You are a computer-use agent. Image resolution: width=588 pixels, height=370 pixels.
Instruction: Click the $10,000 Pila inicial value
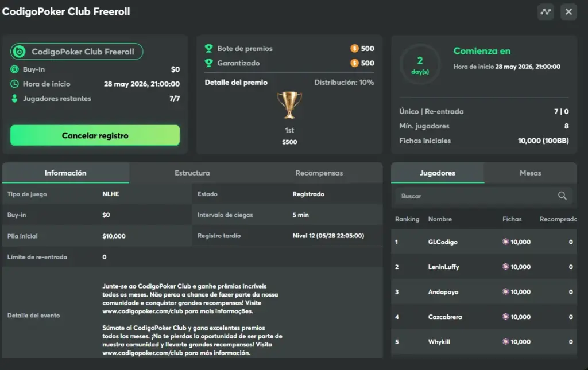click(x=114, y=236)
